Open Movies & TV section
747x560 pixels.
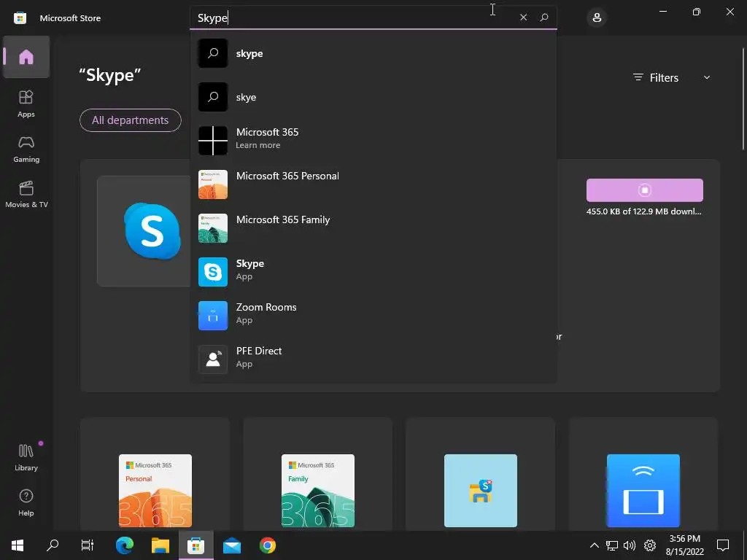tap(26, 194)
